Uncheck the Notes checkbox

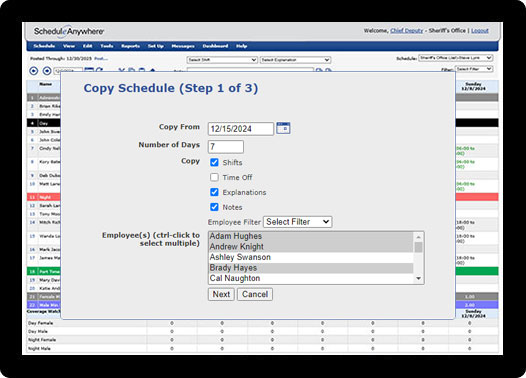tap(214, 207)
